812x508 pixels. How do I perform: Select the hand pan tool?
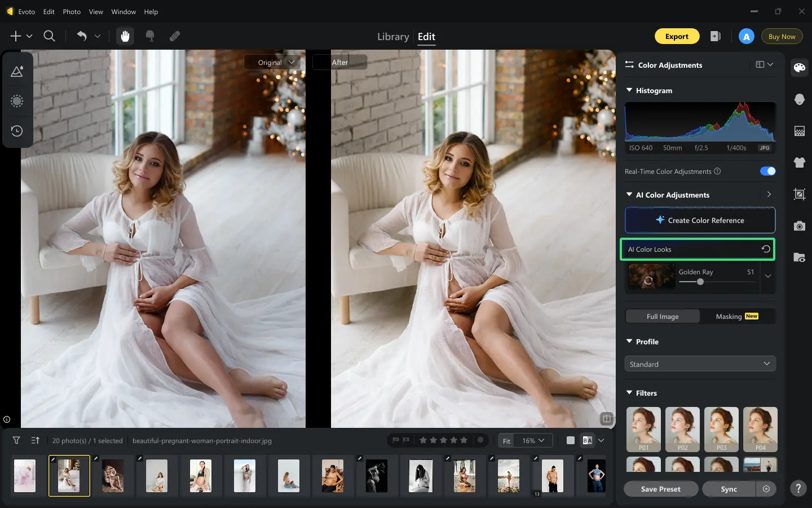pyautogui.click(x=125, y=36)
